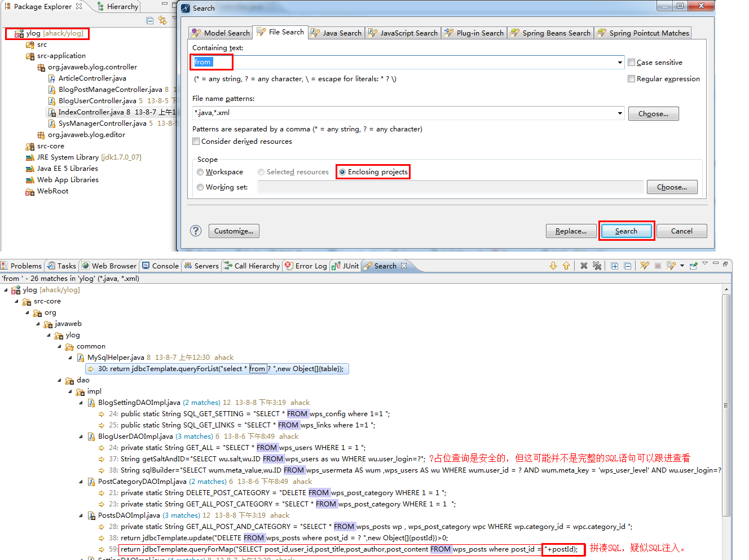Screen dimensions: 749x560
Task: Select the Workspace scope radio button
Action: (x=200, y=172)
